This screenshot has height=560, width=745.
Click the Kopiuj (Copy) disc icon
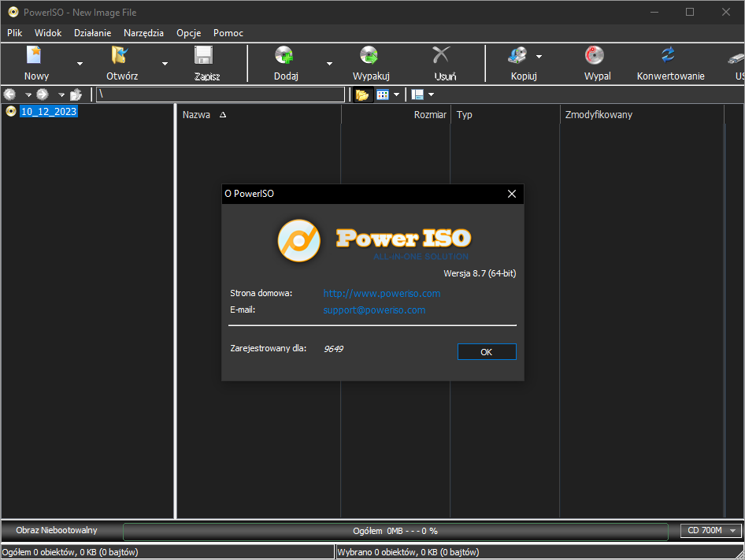click(517, 55)
